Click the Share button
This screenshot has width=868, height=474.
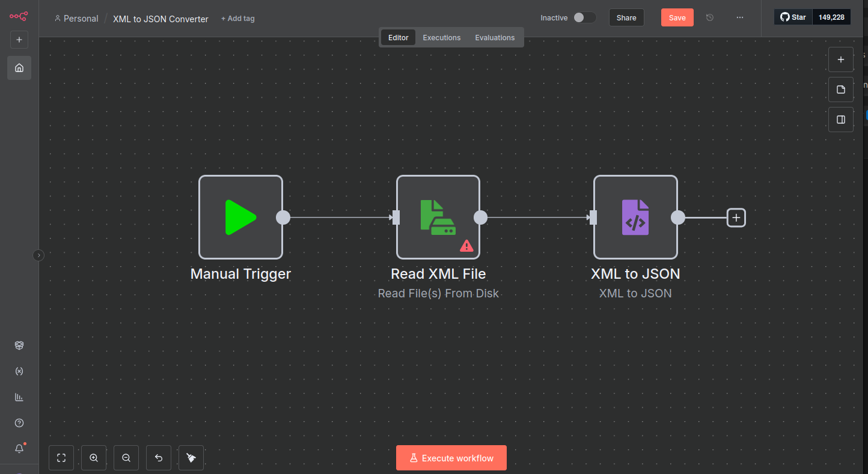tap(626, 17)
